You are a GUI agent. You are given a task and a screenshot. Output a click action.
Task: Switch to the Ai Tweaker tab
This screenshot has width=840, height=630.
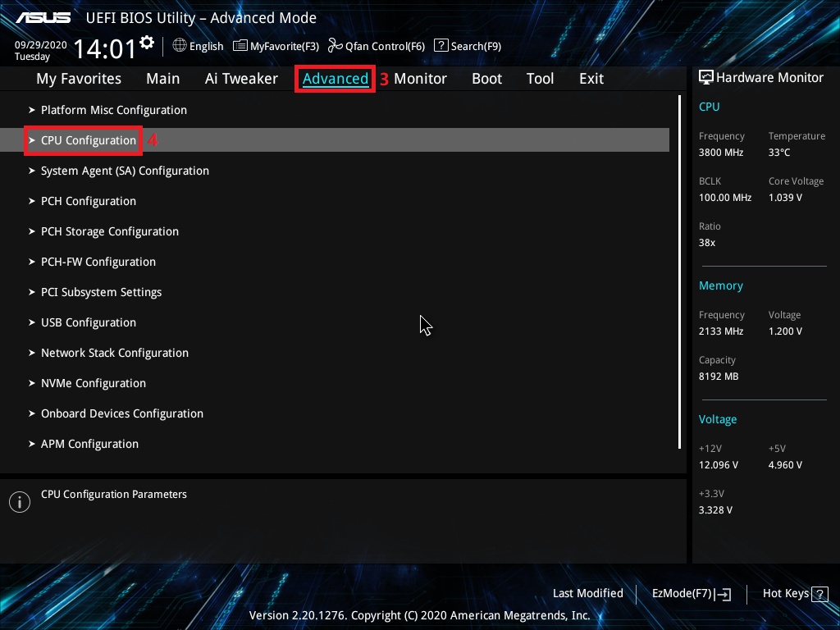click(x=241, y=78)
